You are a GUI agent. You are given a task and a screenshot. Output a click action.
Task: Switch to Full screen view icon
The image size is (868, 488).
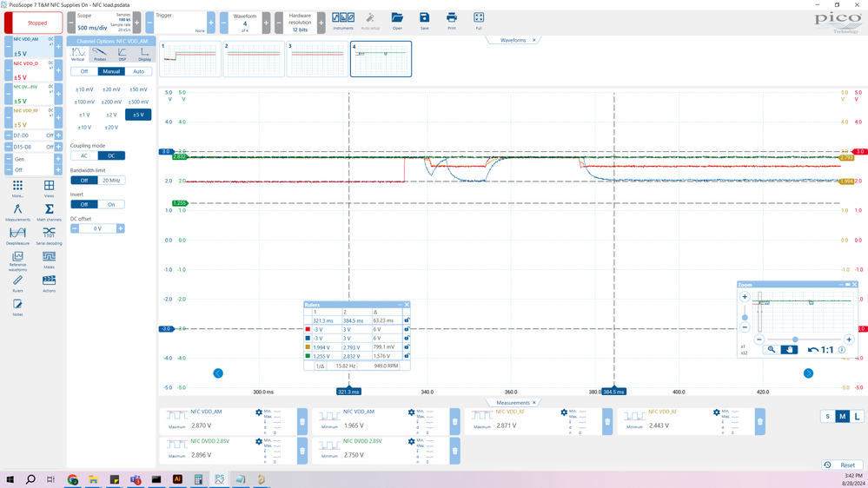[x=479, y=18]
